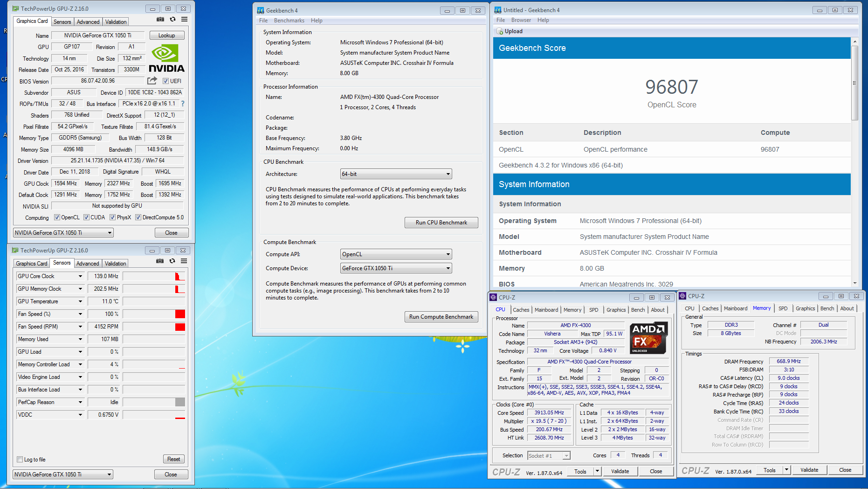The width and height of the screenshot is (868, 489).
Task: Open Graphics tab in left CPU-Z window
Action: (616, 310)
